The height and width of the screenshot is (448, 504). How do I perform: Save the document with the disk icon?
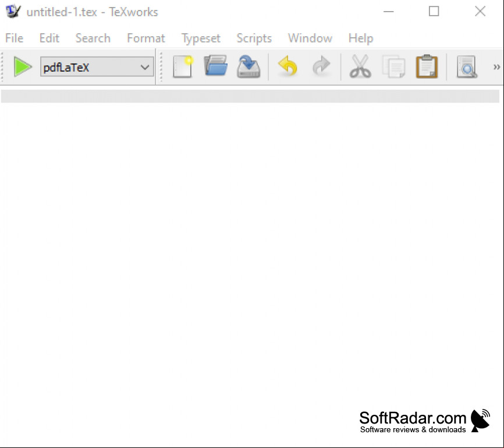pos(249,66)
